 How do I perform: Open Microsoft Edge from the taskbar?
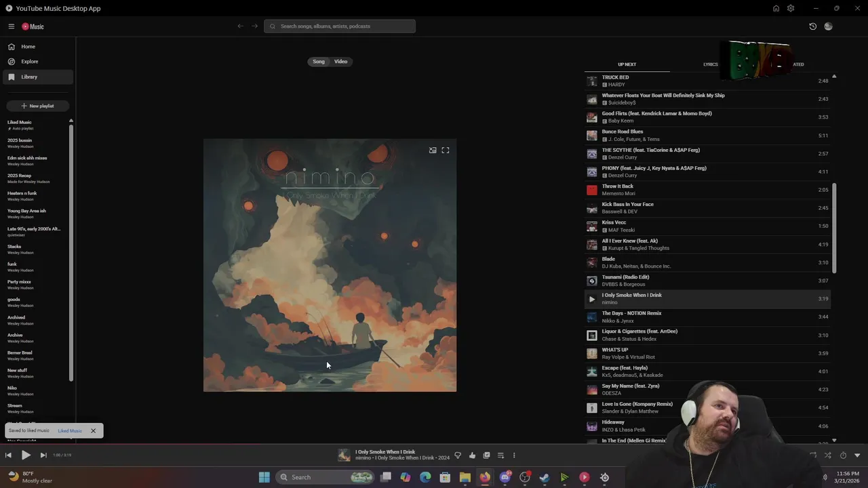click(425, 477)
